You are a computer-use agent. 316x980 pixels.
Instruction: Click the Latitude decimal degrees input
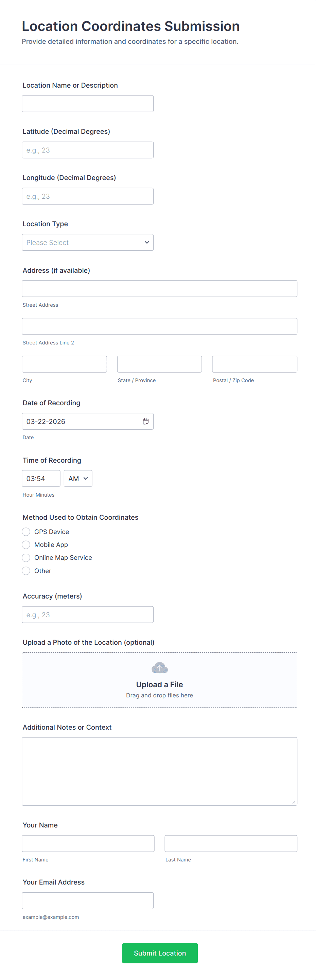[x=88, y=150]
